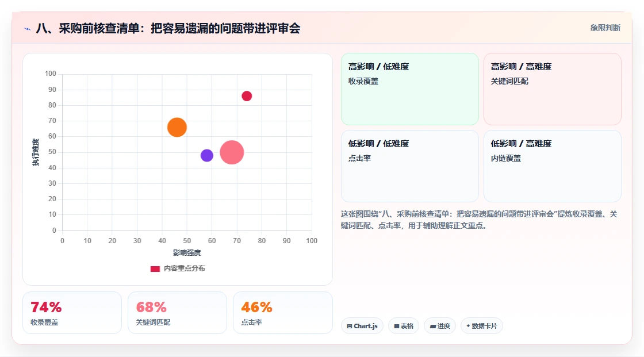Click the section title 八、采购前核查清单
This screenshot has height=357, width=644.
click(x=168, y=28)
